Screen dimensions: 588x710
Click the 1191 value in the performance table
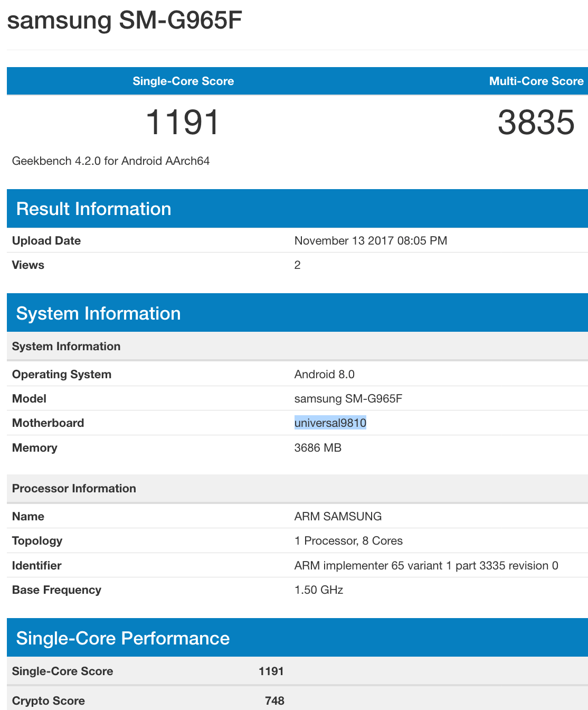coord(271,671)
